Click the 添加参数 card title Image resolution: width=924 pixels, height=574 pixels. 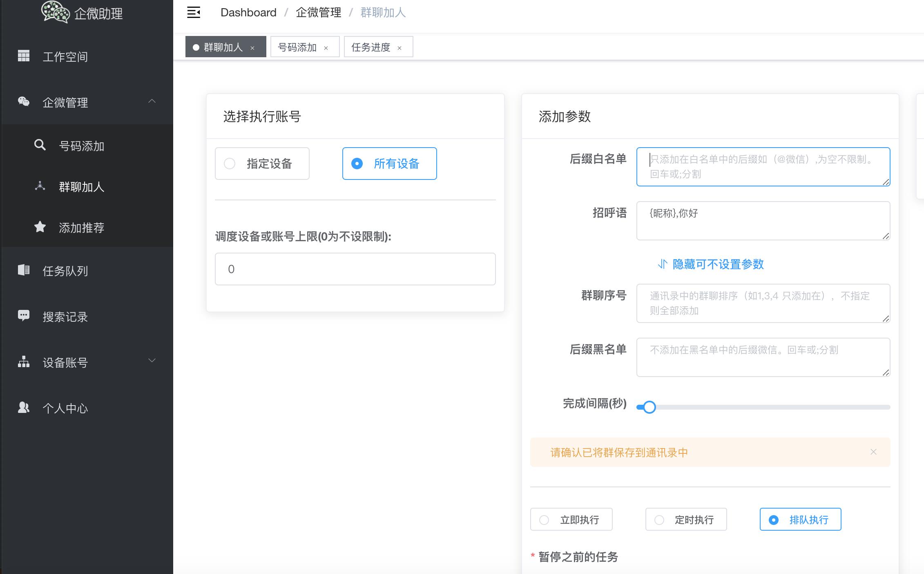point(565,117)
